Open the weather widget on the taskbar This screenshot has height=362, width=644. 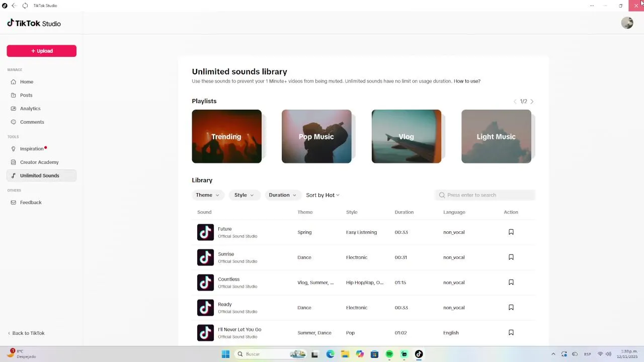(21, 354)
